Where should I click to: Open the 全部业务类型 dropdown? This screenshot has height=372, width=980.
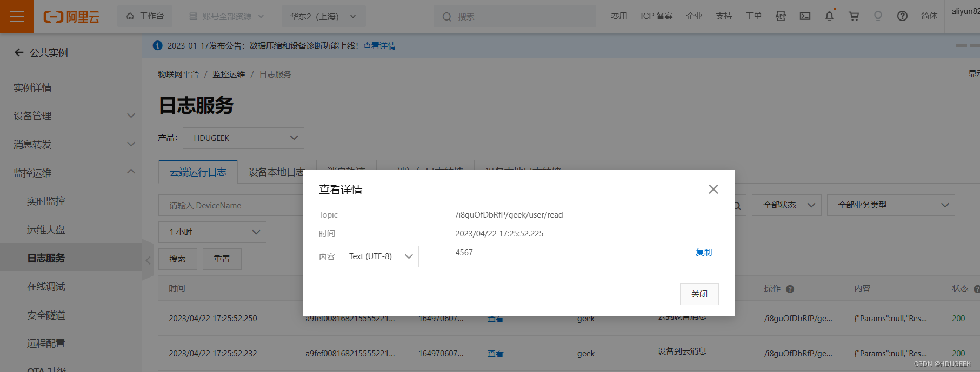click(x=891, y=205)
